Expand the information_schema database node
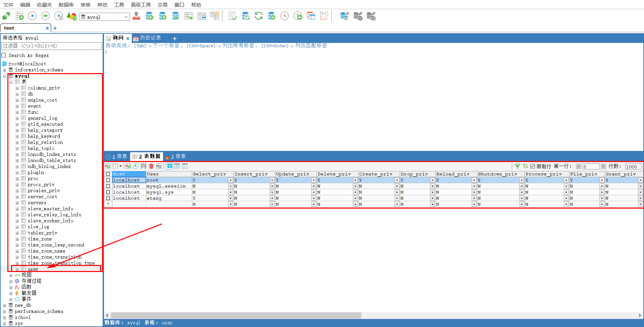 [4, 70]
